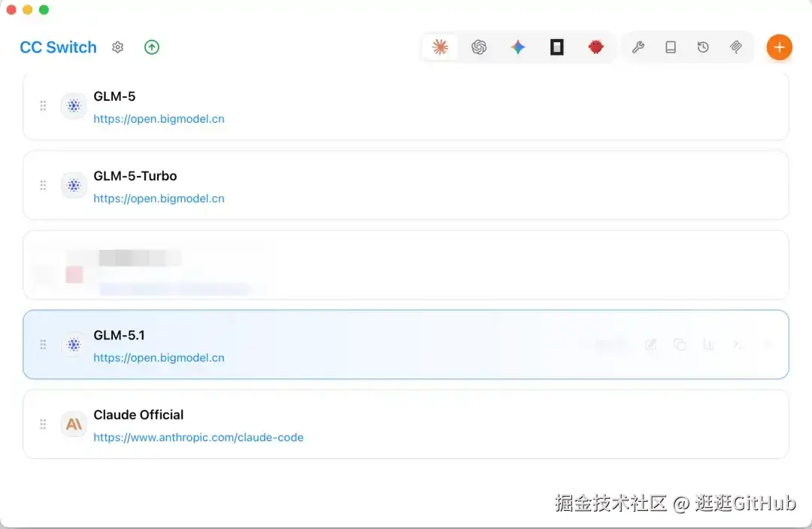Open the GLM-5 bigmodel.cn link
This screenshot has width=812, height=529.
coord(159,119)
